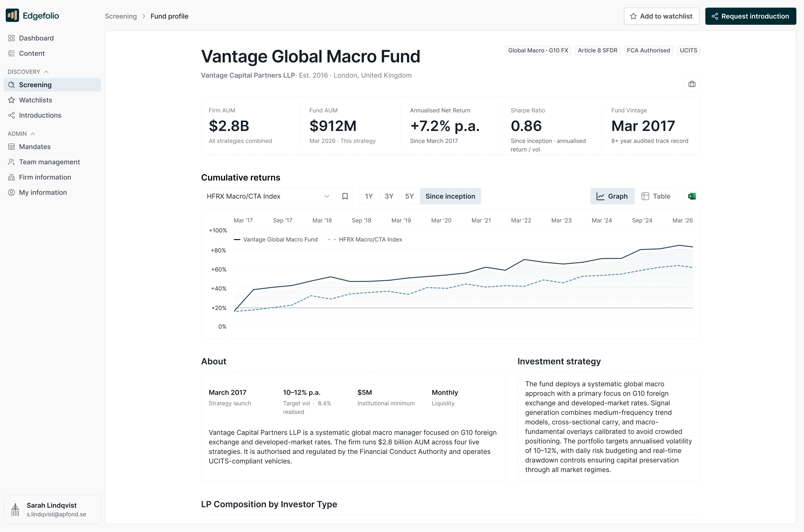Click the +7.2% p.a. return value
Viewport: 804px width, 532px height.
point(445,126)
